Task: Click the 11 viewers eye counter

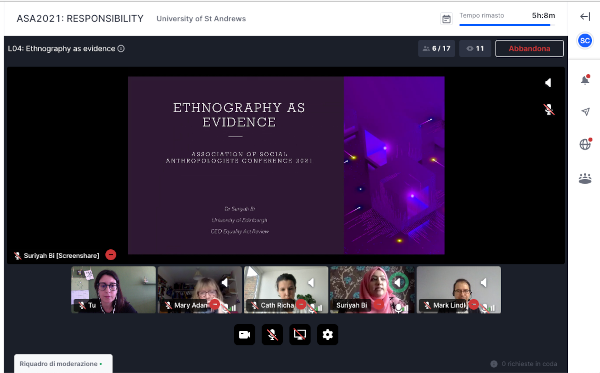Action: tap(475, 49)
